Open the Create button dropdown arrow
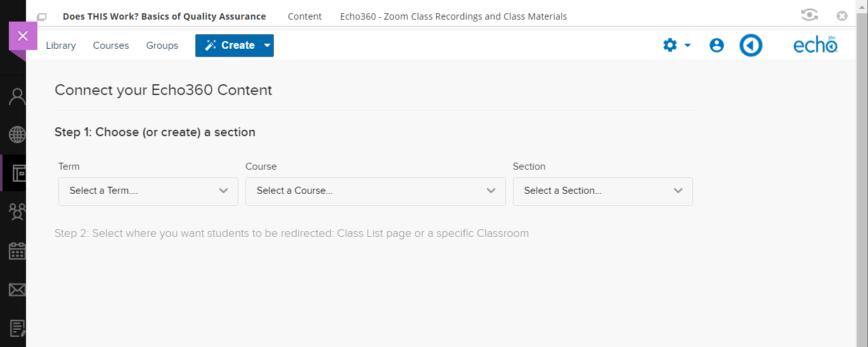Image resolution: width=868 pixels, height=347 pixels. pyautogui.click(x=267, y=46)
